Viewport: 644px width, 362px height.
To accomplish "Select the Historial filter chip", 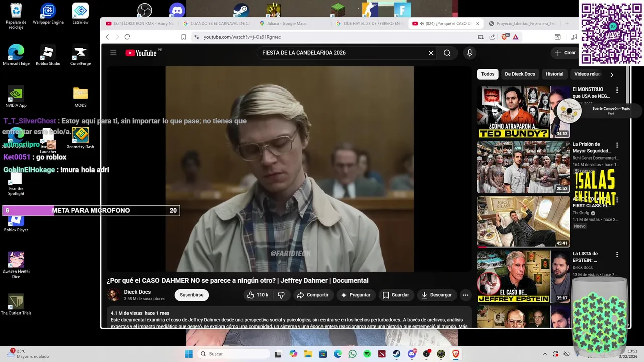I will point(554,74).
